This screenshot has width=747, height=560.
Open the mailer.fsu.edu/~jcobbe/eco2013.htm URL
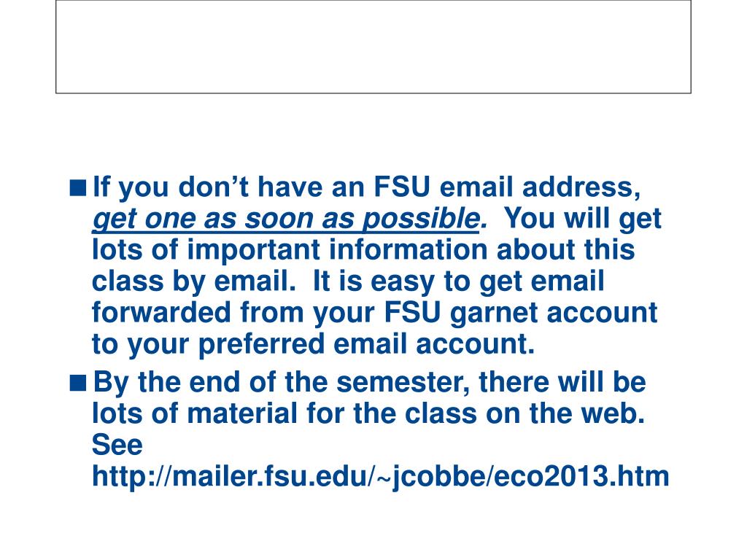pos(381,476)
